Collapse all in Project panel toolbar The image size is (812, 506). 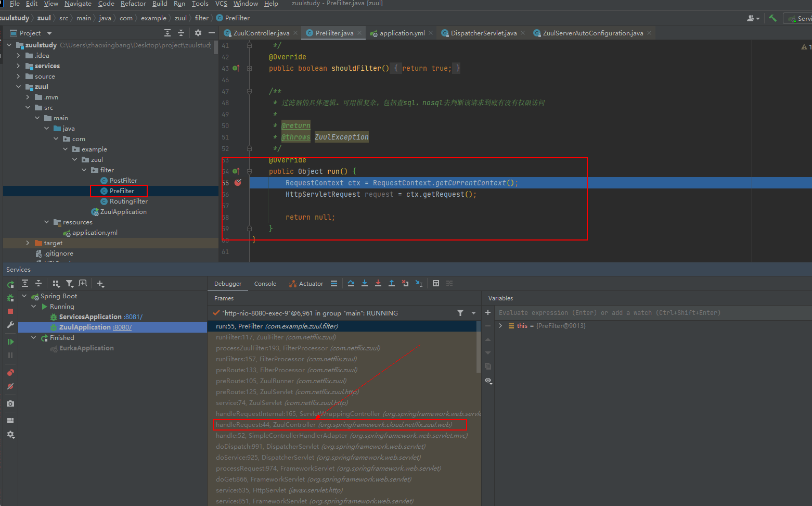(x=181, y=33)
